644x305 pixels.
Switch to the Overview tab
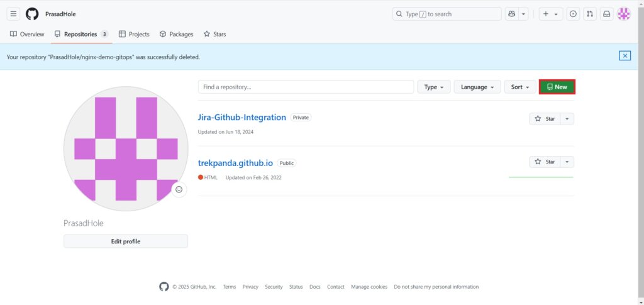[x=27, y=34]
